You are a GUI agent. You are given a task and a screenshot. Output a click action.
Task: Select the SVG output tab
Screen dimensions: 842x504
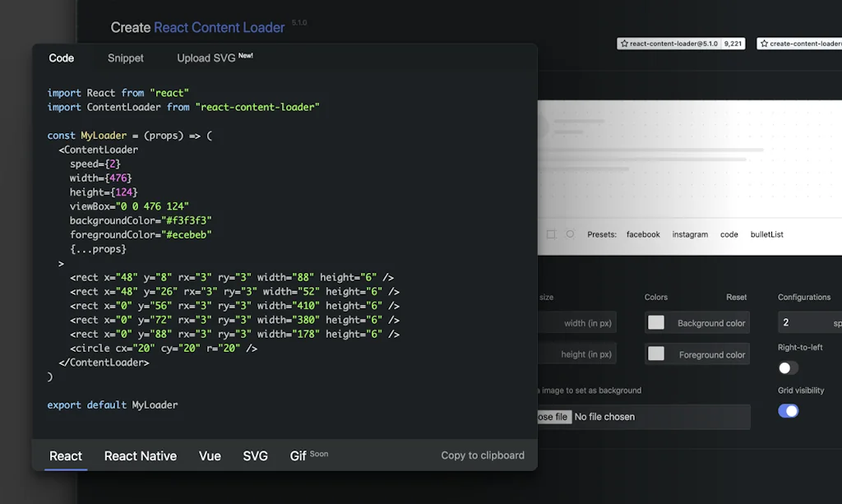pos(256,455)
